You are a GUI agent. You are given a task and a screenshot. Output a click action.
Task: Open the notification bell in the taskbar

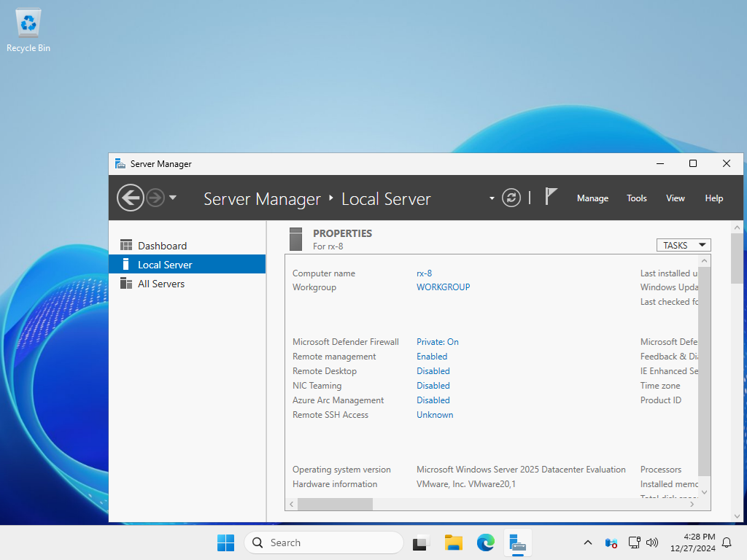click(727, 542)
